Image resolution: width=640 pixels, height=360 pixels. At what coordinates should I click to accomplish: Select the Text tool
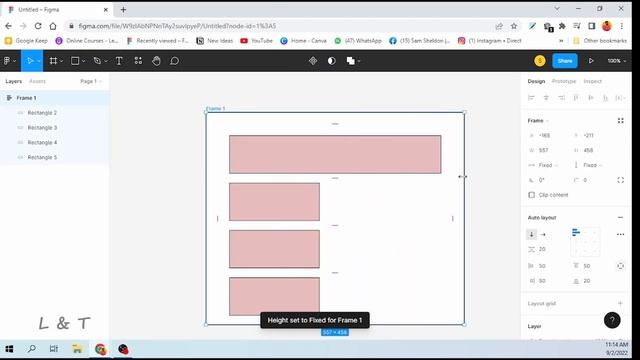[x=119, y=61]
